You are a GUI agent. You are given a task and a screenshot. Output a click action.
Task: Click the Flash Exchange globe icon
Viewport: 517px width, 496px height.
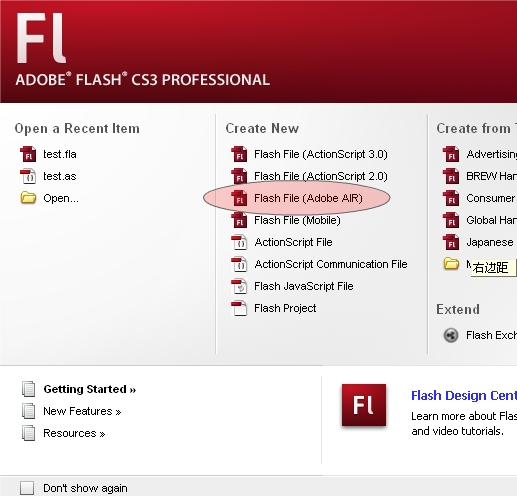[x=451, y=335]
